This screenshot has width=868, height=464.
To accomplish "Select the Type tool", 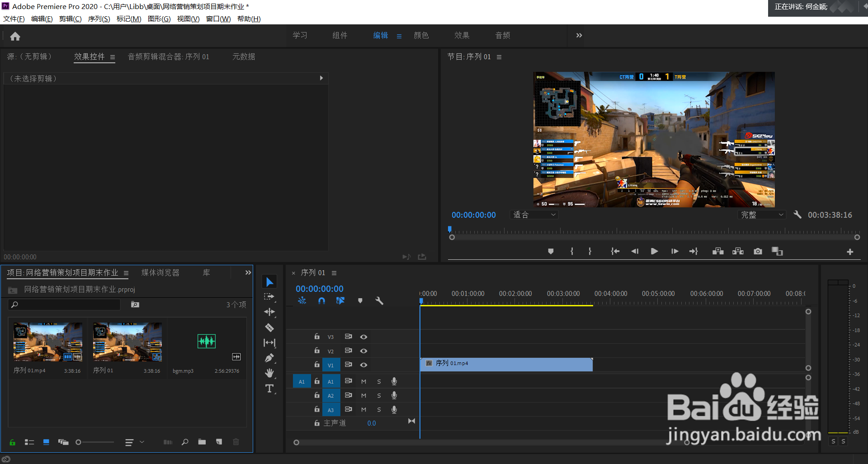I will [x=269, y=389].
